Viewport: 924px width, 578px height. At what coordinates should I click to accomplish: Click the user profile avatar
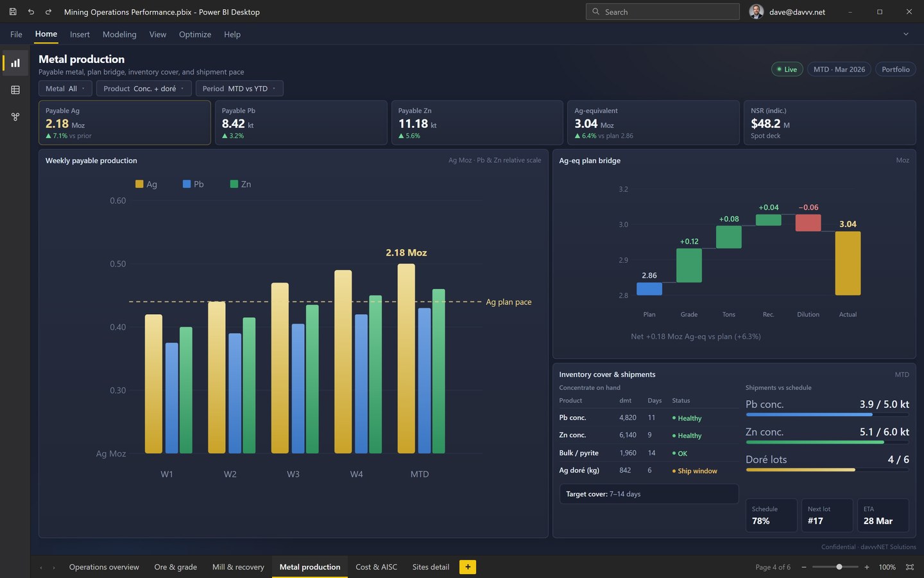click(x=757, y=12)
